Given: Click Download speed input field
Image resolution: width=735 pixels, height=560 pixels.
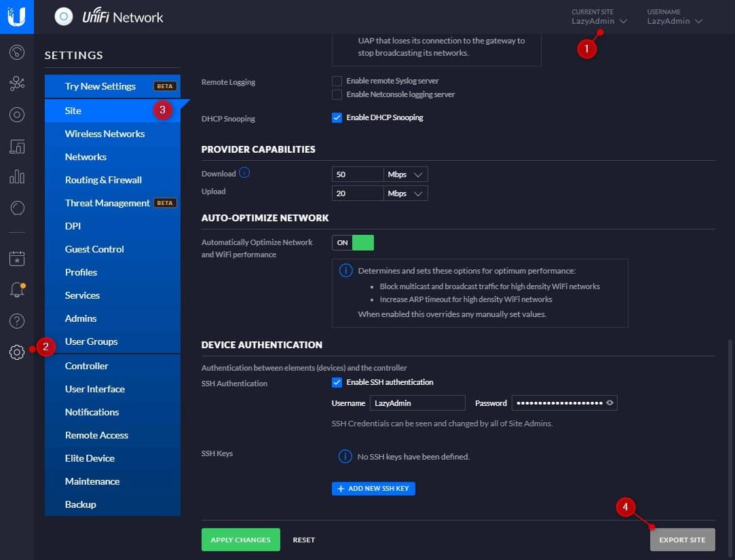Looking at the screenshot, I should (358, 174).
